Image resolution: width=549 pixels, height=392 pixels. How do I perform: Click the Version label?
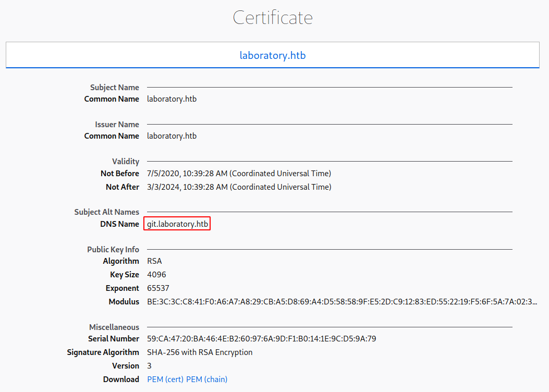coord(126,366)
